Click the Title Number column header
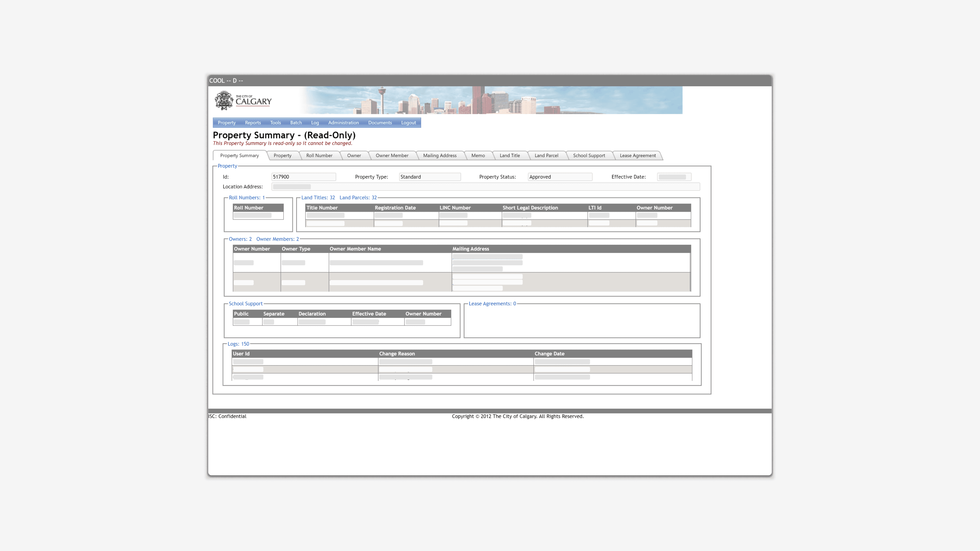Screen dimensions: 980x551 point(322,208)
